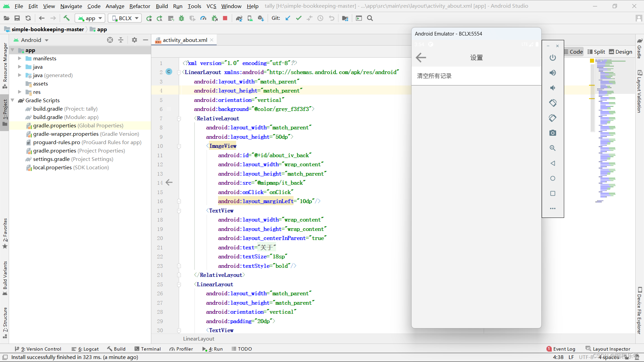Click the Search Everywhere magnifier icon
This screenshot has height=362, width=644.
tap(370, 18)
